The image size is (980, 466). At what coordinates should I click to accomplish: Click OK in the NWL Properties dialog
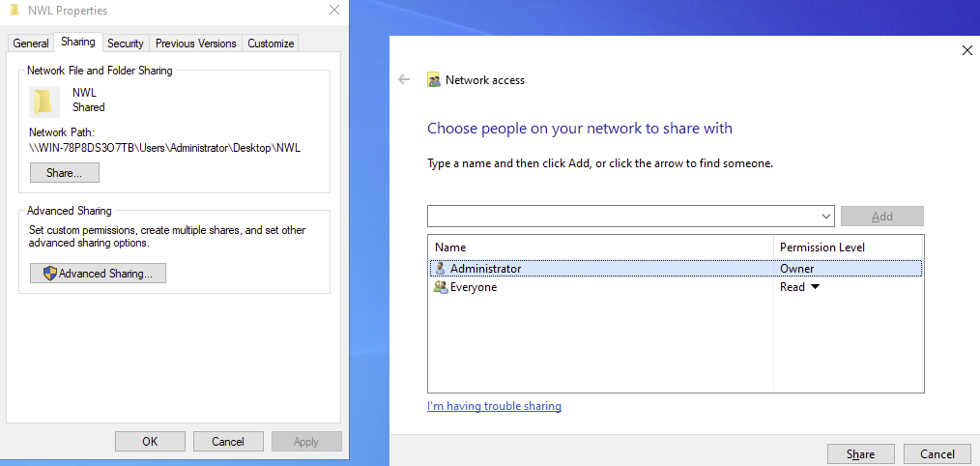(x=150, y=442)
